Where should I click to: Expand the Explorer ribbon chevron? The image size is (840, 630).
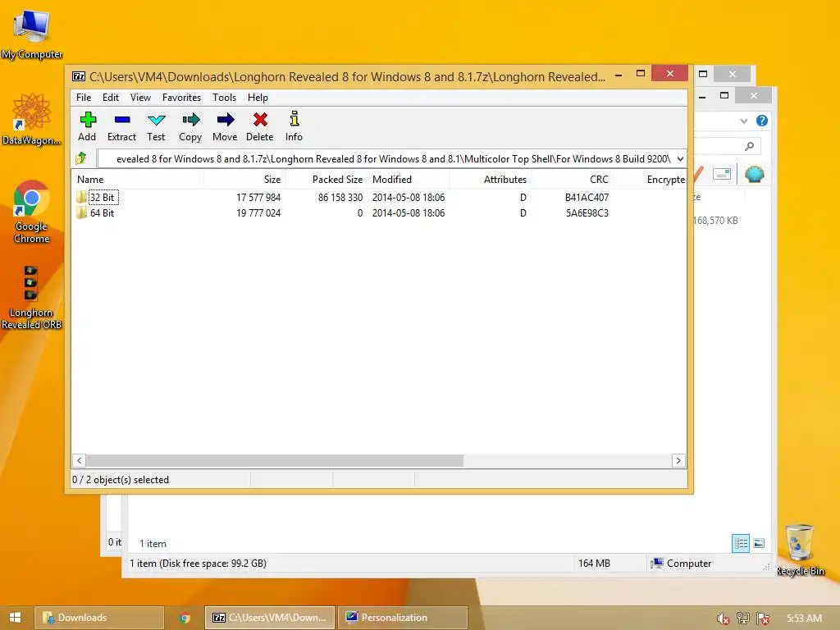[x=743, y=121]
